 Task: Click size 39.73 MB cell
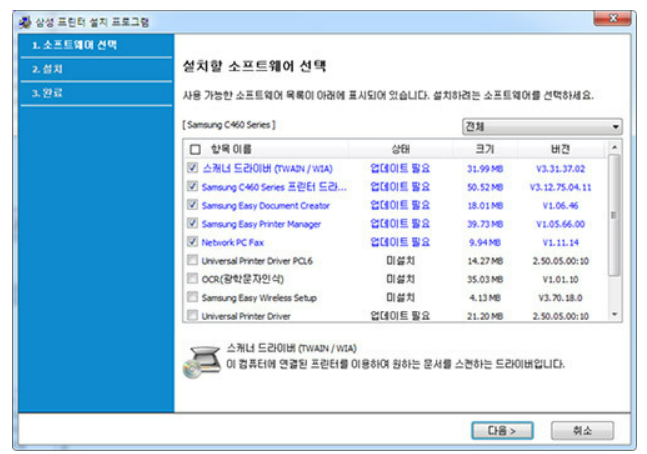[x=485, y=224]
